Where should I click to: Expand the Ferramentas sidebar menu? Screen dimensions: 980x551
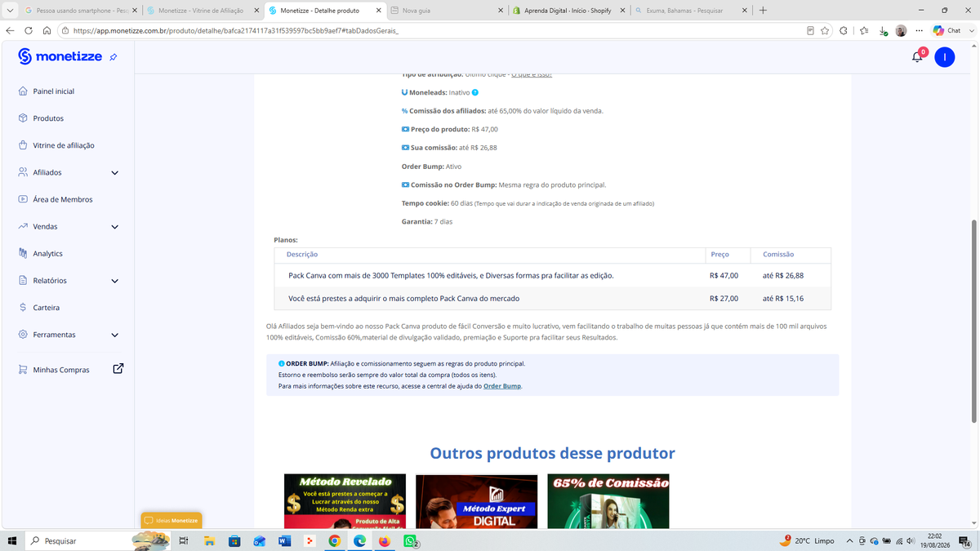[114, 335]
